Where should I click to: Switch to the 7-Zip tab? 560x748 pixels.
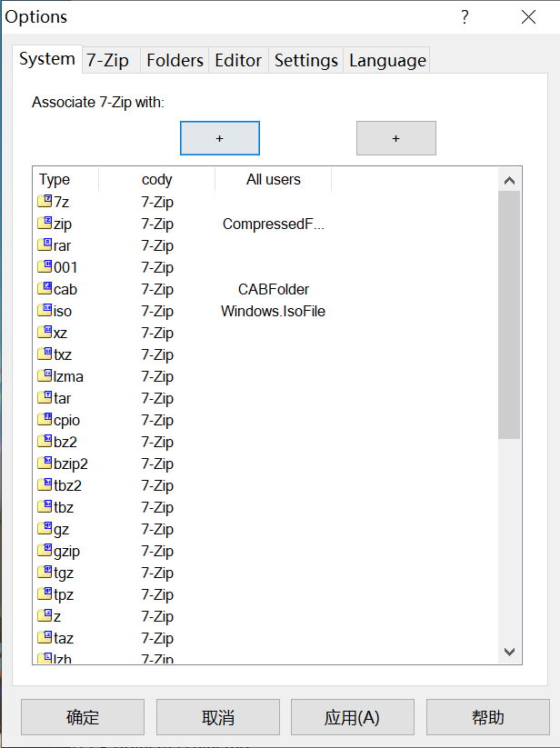(x=107, y=60)
